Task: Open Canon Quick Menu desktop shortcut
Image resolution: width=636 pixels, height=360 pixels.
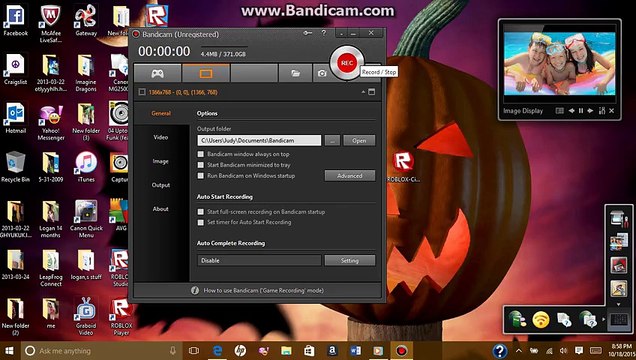Action: tap(86, 220)
